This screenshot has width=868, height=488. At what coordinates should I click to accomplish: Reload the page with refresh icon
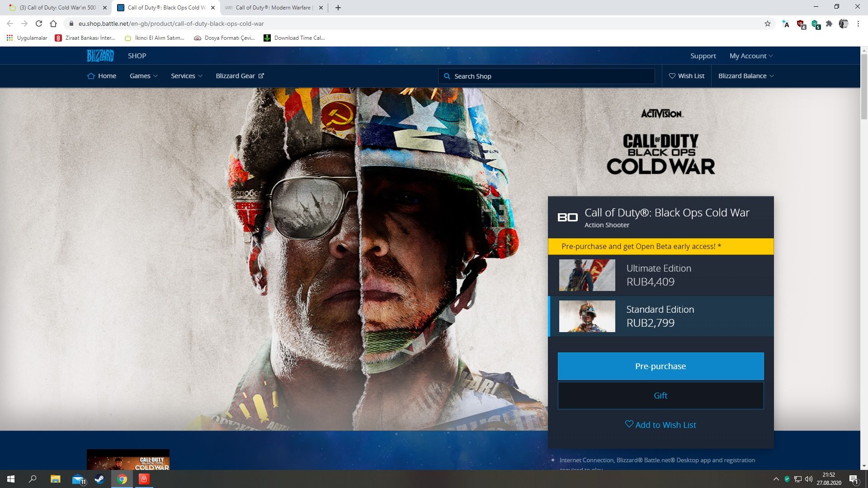39,23
